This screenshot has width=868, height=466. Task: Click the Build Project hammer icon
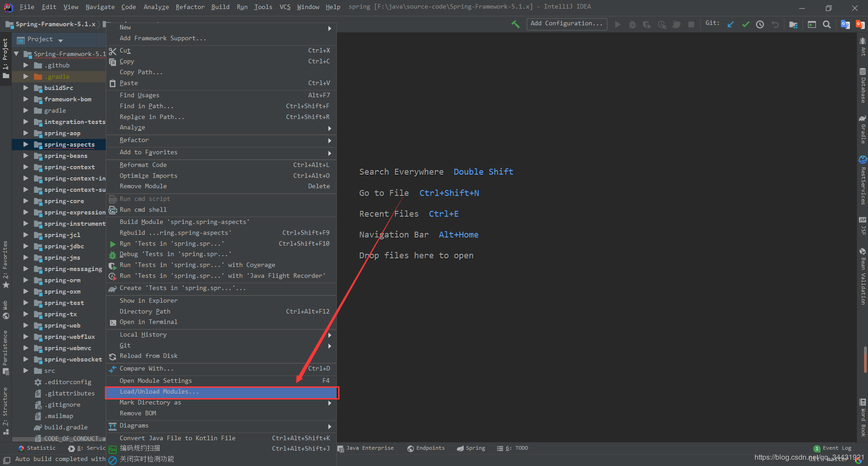coord(515,24)
